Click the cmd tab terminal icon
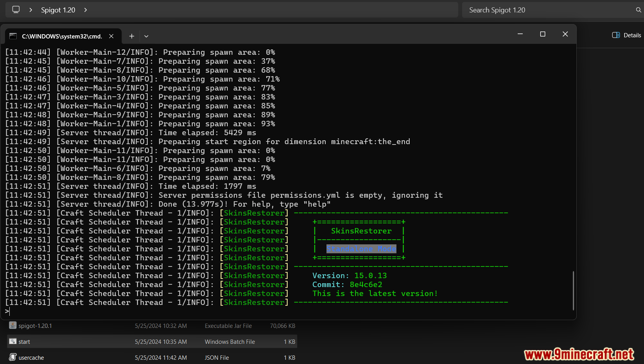Viewport: 644px width, 364px height. point(13,36)
